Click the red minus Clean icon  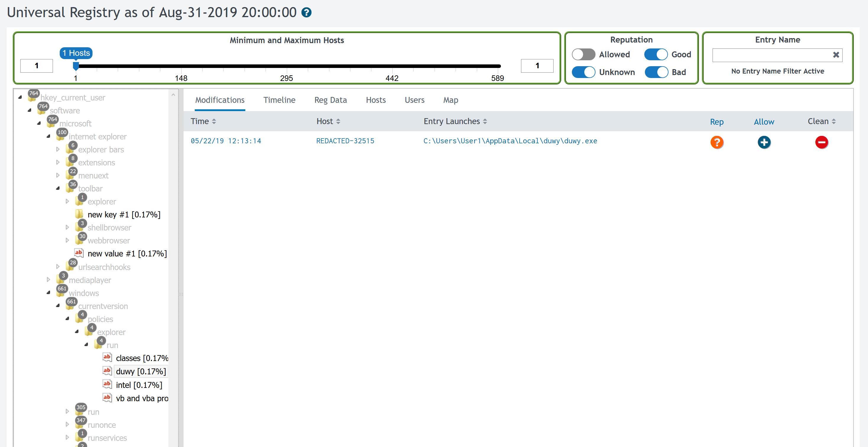click(x=822, y=142)
